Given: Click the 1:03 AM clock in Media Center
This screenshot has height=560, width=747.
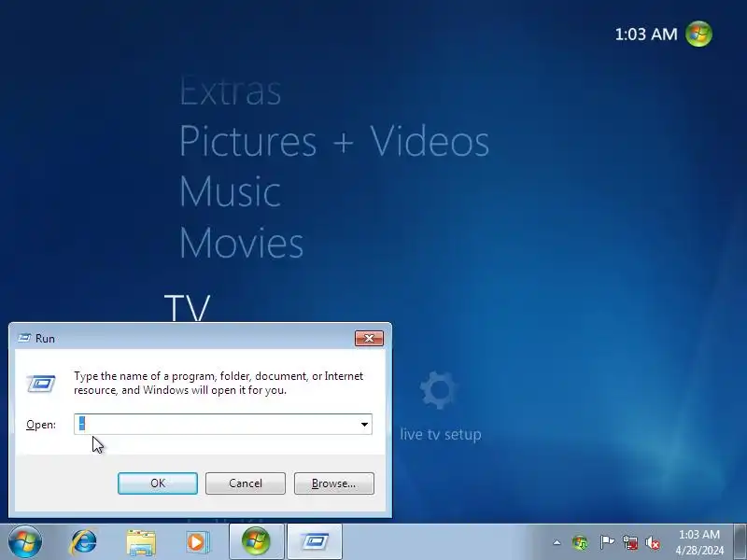Looking at the screenshot, I should point(646,35).
